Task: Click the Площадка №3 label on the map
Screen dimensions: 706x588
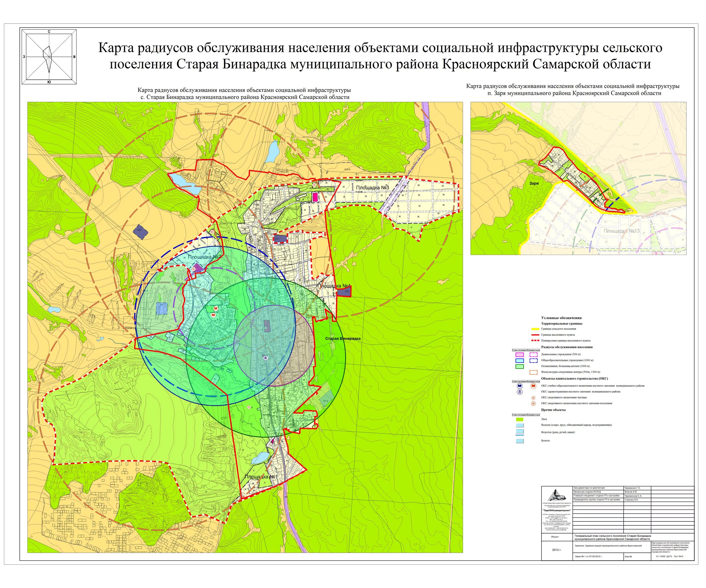Action: 373,187
